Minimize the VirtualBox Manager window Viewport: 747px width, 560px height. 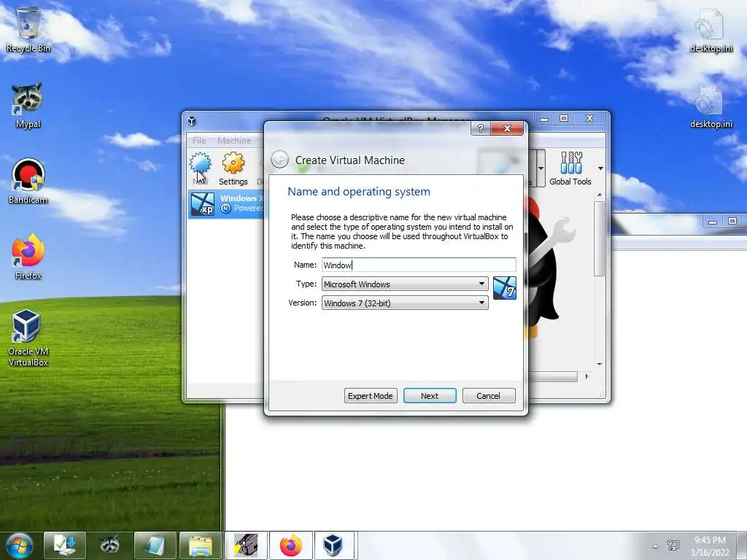[544, 118]
